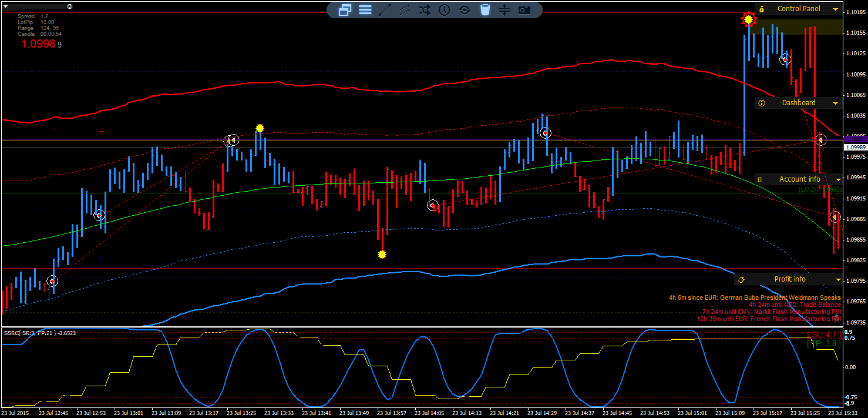Click the circled signal marker near 12:45
This screenshot has height=418, width=868.
pyautogui.click(x=52, y=281)
